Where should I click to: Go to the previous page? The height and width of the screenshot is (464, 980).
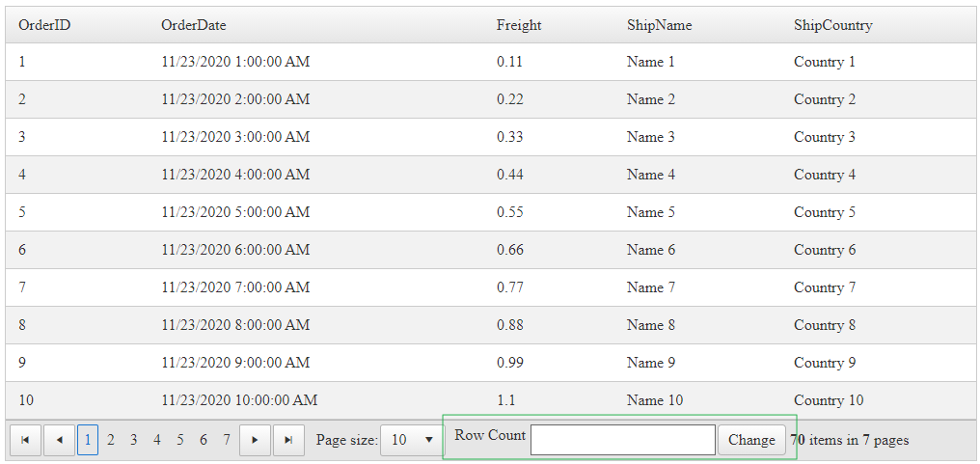(59, 440)
